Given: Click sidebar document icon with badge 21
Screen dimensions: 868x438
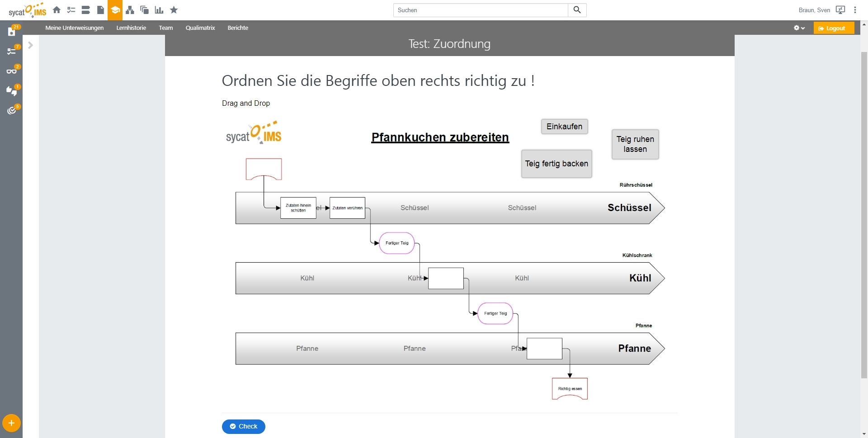Looking at the screenshot, I should coord(12,31).
